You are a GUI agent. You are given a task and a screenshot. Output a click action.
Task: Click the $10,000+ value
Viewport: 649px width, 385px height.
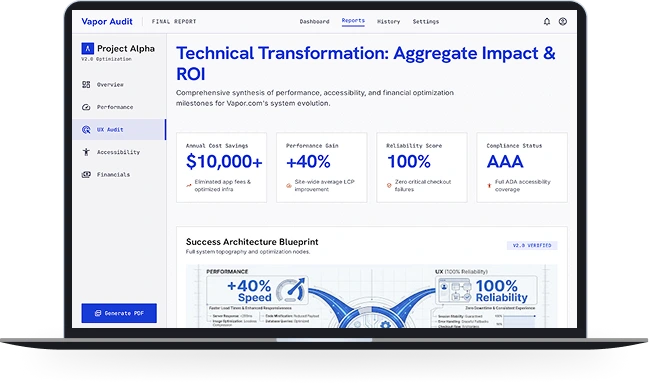pos(224,161)
